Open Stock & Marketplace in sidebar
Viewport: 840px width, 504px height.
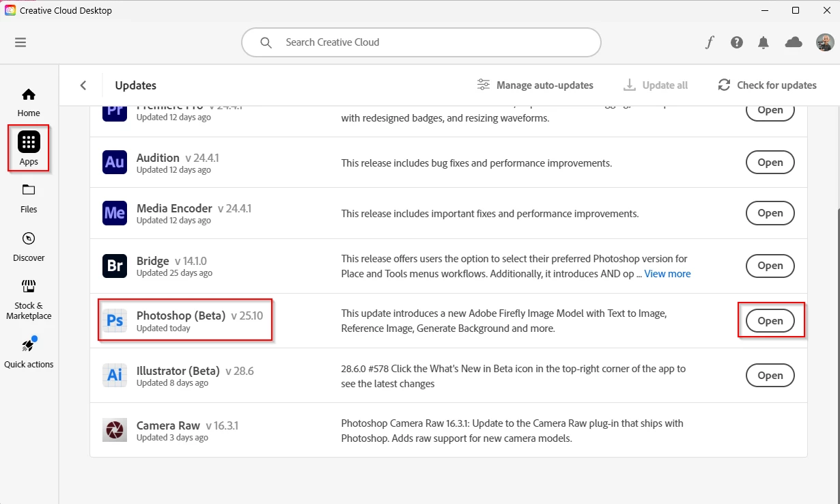point(29,300)
